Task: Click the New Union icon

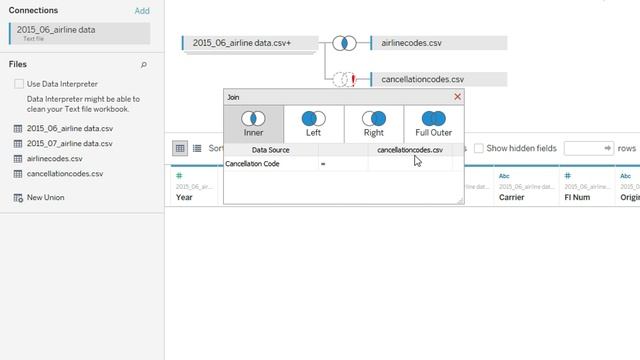Action: pyautogui.click(x=18, y=198)
